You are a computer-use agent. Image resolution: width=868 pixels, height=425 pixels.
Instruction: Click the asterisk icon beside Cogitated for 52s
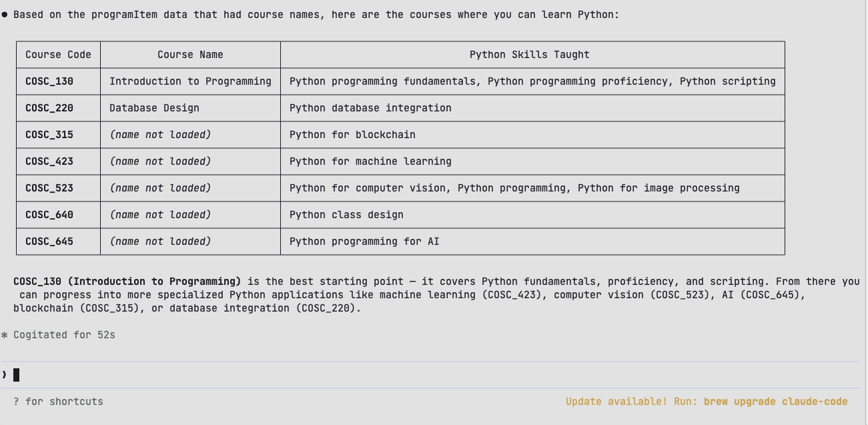[x=5, y=335]
